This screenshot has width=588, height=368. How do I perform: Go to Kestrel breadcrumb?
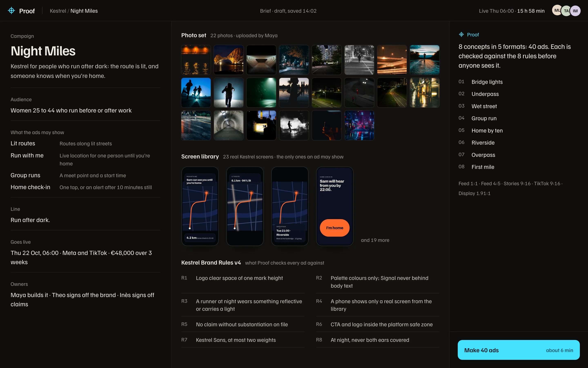click(x=58, y=11)
